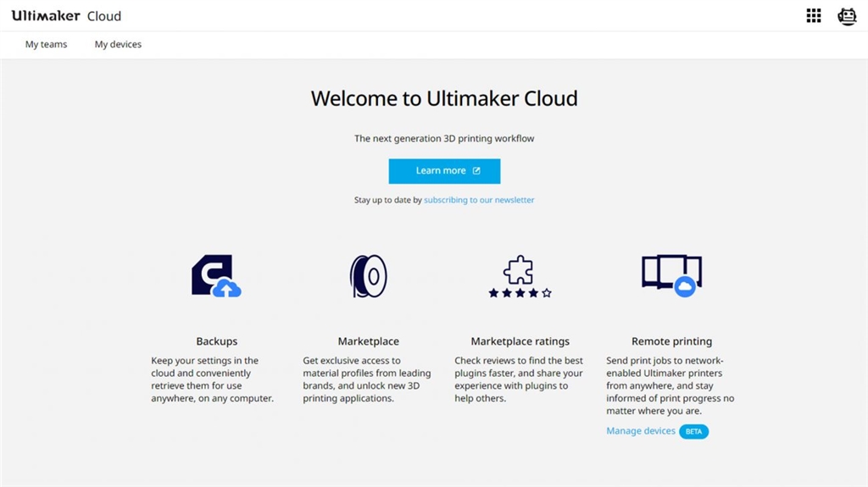Screen dimensions: 868x487
Task: Click the star rating row under puzzle icon
Action: [520, 293]
